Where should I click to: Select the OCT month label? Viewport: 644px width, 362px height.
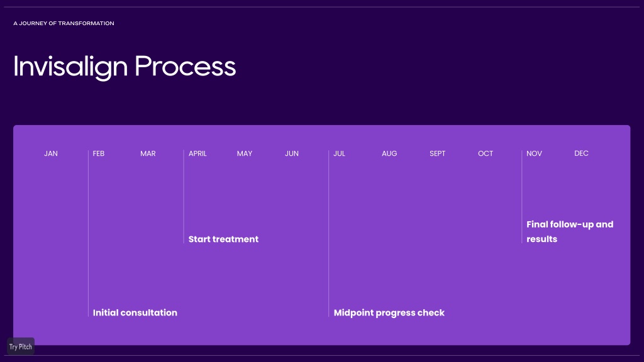pyautogui.click(x=486, y=153)
